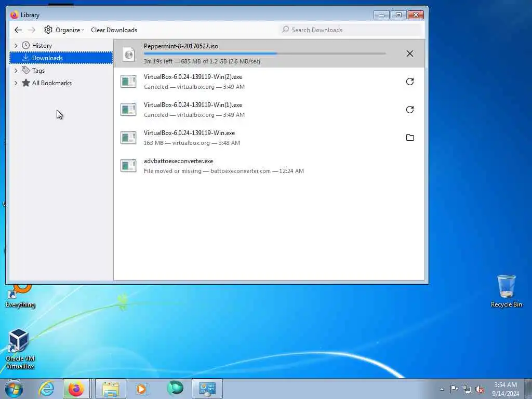Click the All Bookmarks star icon
The image size is (532, 399).
26,83
